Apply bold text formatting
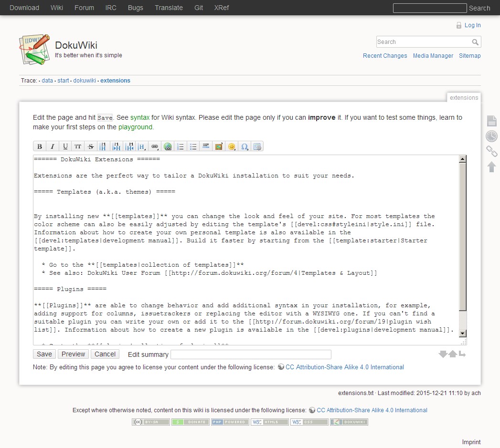 [x=40, y=146]
